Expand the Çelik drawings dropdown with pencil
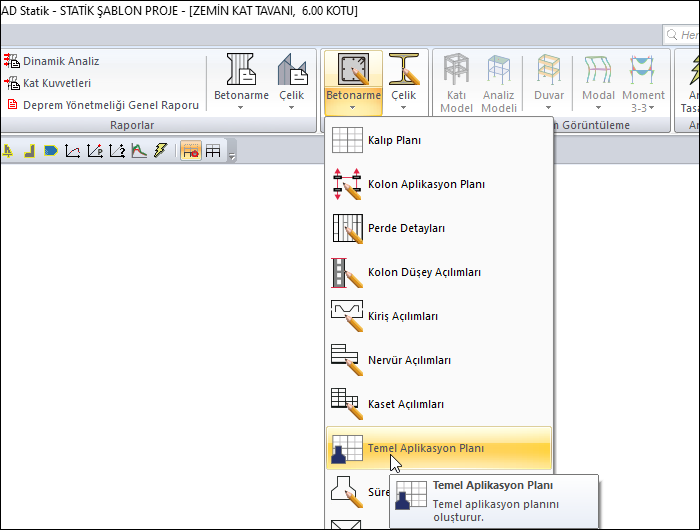 (404, 82)
